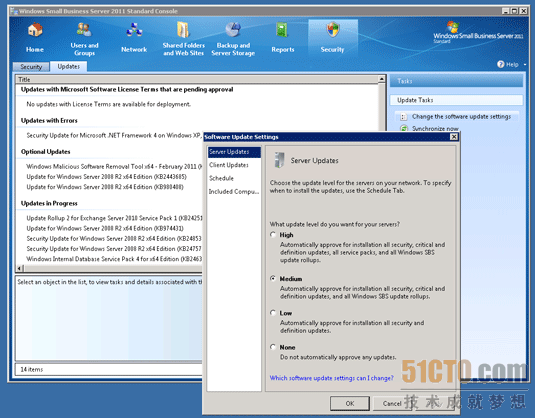Switch to the Updates sub-tab
The width and height of the screenshot is (535, 418).
click(x=69, y=66)
